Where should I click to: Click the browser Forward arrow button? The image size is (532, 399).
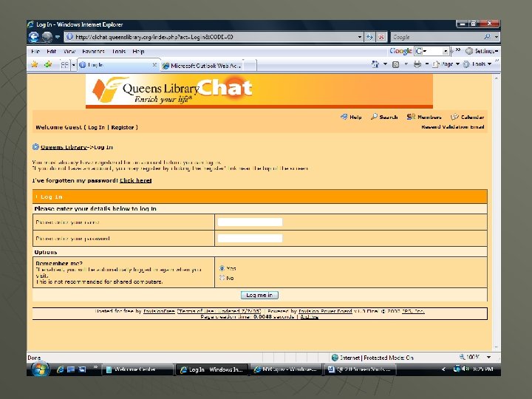(47, 37)
